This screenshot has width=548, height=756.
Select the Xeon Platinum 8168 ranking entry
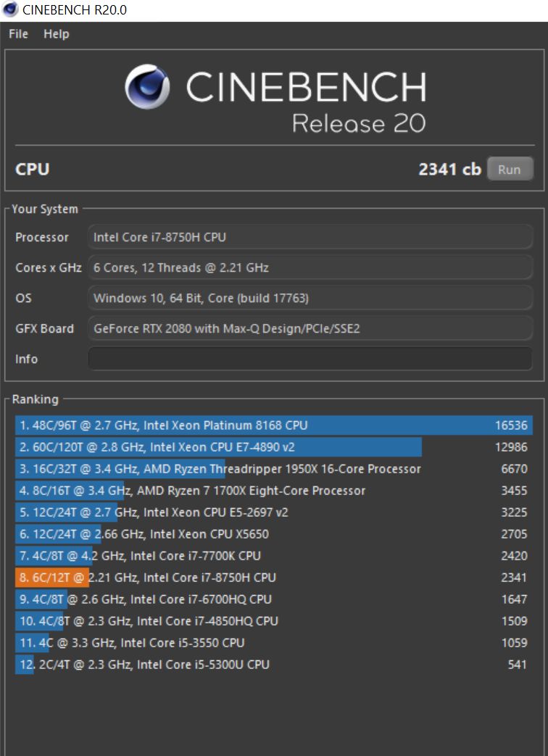point(274,425)
